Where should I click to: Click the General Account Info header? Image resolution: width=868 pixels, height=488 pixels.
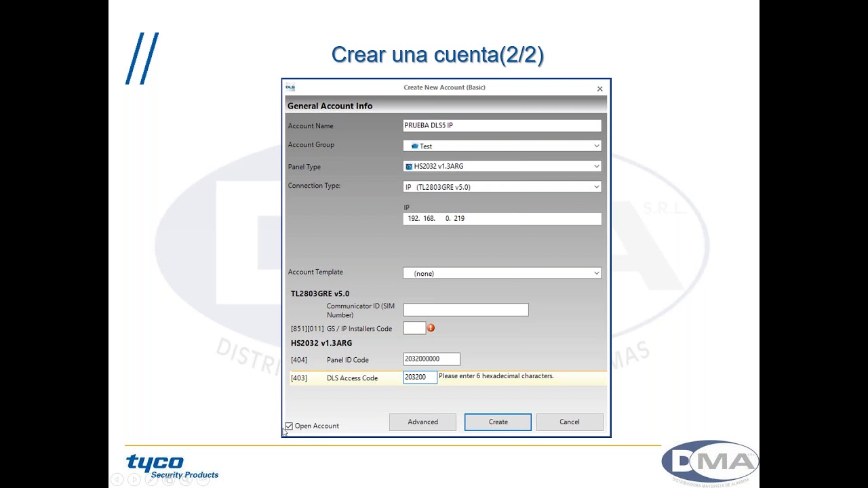coord(330,106)
